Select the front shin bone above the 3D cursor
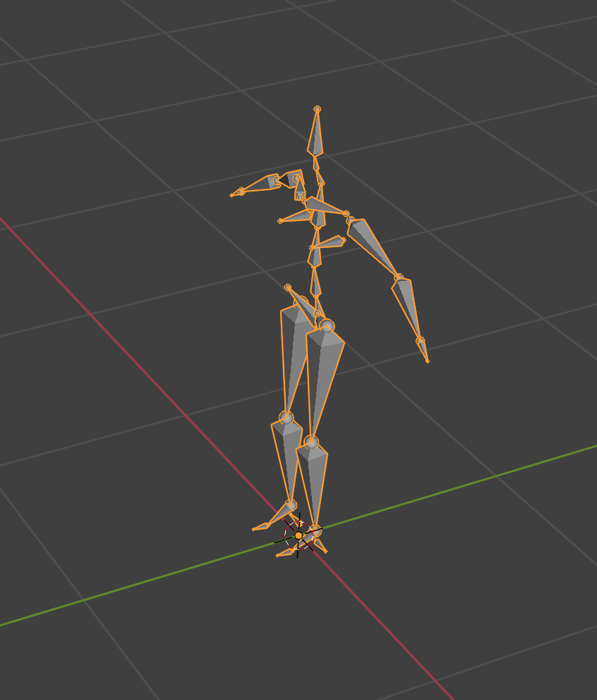Screen dimensions: 597x700 (313, 485)
